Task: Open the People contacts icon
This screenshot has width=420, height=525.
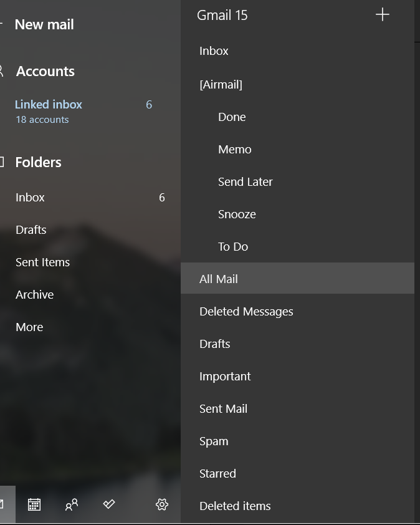Action: 72,504
